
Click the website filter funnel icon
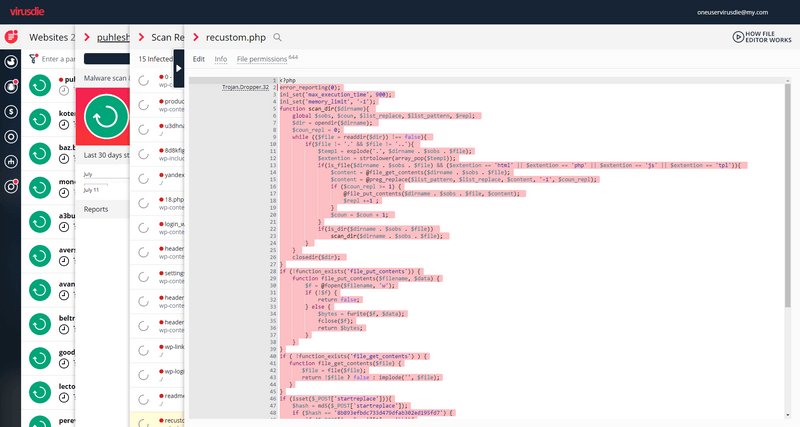pyautogui.click(x=33, y=59)
